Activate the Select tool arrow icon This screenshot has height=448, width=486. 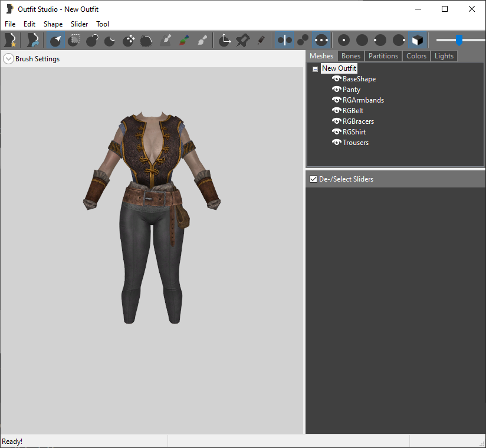[56, 40]
